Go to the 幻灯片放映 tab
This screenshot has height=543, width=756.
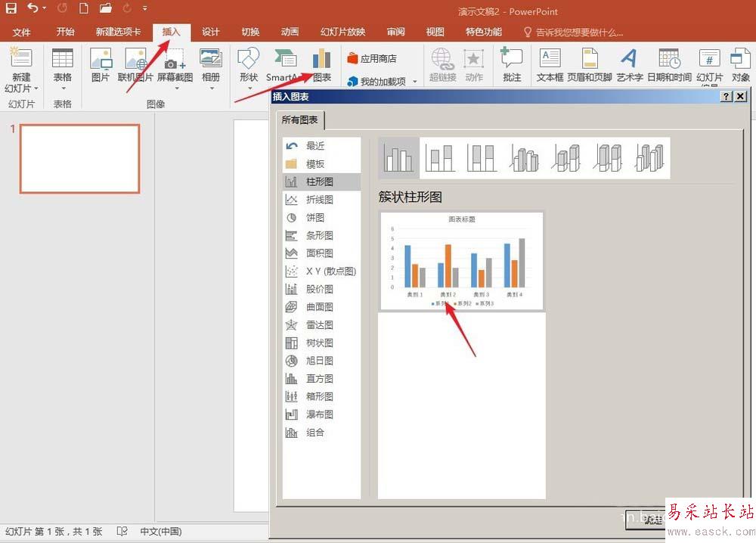pyautogui.click(x=342, y=32)
